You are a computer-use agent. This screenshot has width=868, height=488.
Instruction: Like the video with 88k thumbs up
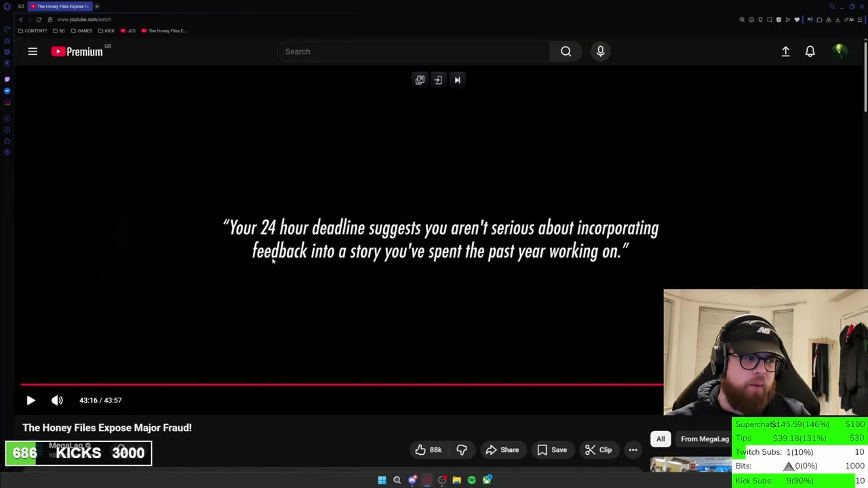tap(429, 450)
